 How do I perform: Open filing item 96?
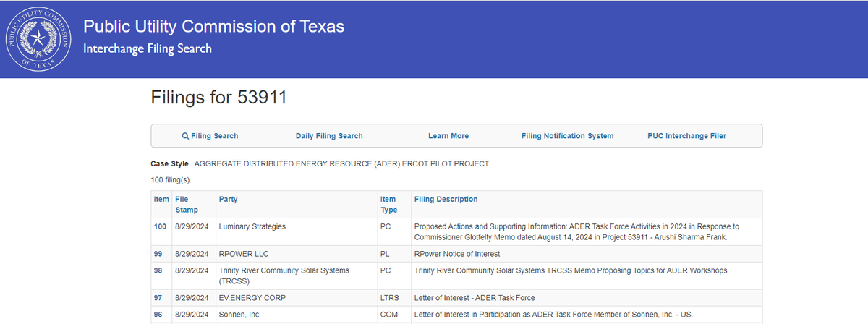[158, 315]
